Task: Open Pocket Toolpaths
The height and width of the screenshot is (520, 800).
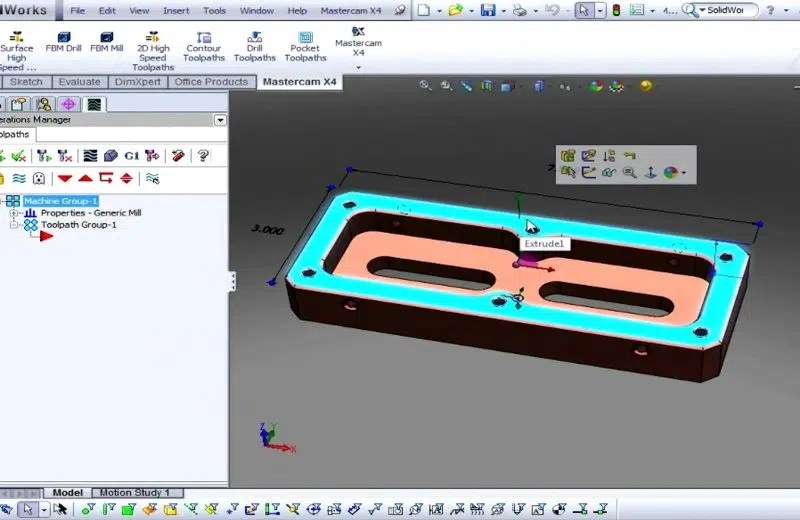Action: tap(305, 46)
